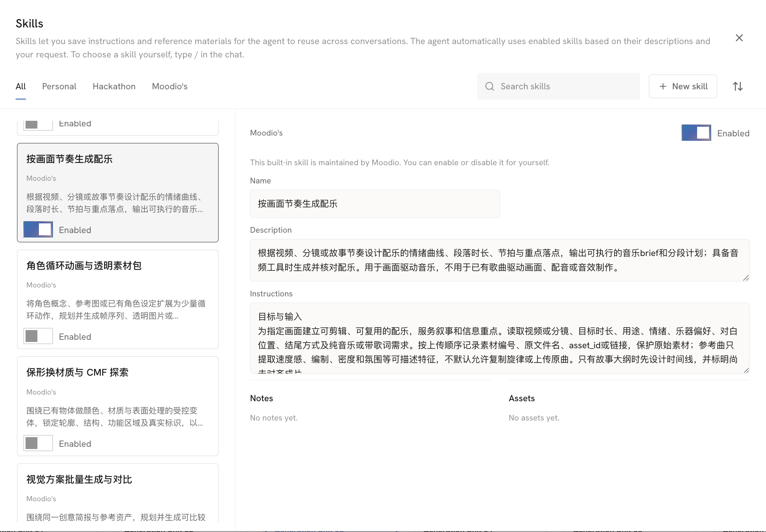This screenshot has height=532, width=766.
Task: Click the 'No notes yet.' text
Action: click(x=274, y=418)
